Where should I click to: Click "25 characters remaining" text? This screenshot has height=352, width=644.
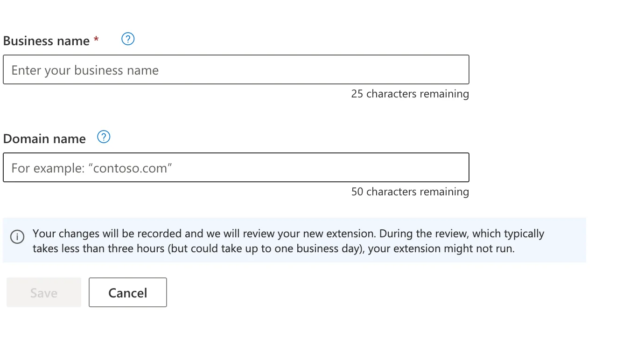pyautogui.click(x=410, y=94)
